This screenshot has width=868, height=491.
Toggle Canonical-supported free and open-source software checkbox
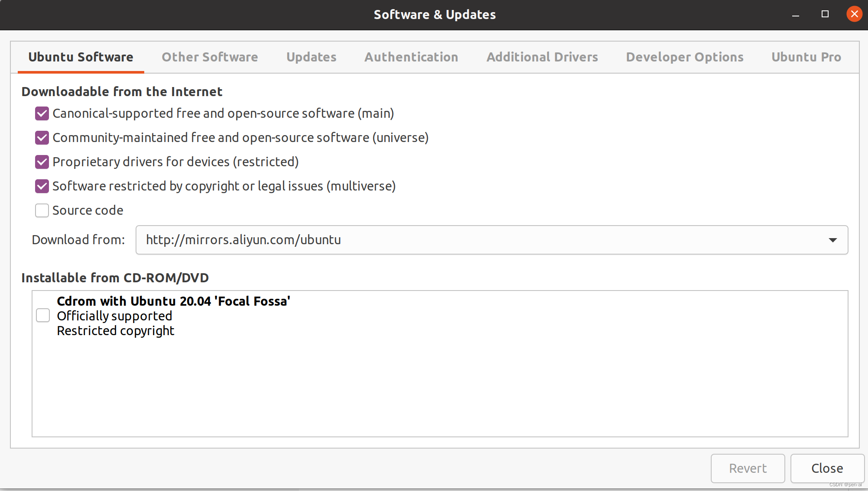click(41, 113)
